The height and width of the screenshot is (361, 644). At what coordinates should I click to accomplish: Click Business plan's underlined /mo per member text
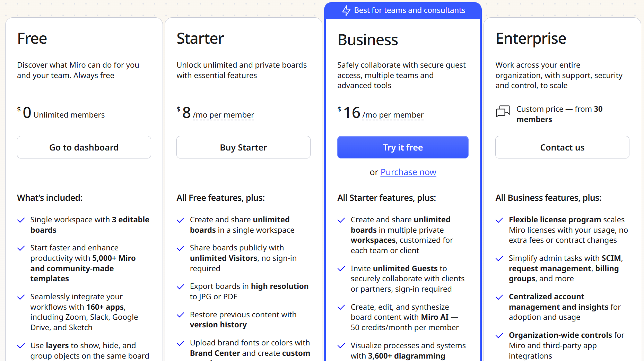[x=393, y=115]
